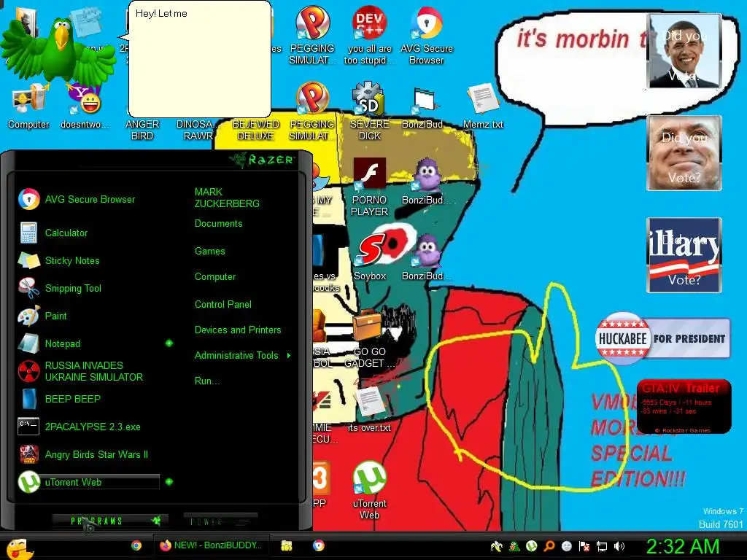Launch Calculator from the start menu

click(53, 233)
